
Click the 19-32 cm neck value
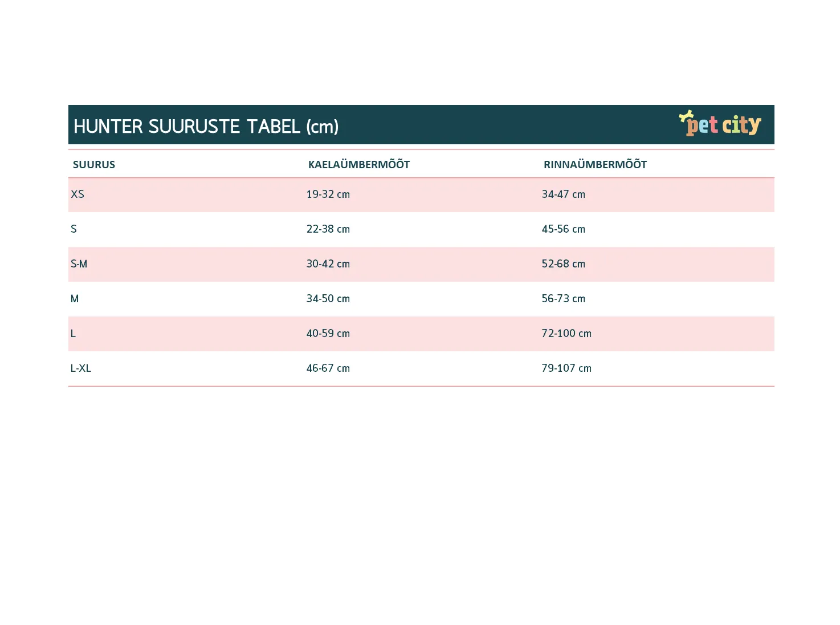point(328,194)
